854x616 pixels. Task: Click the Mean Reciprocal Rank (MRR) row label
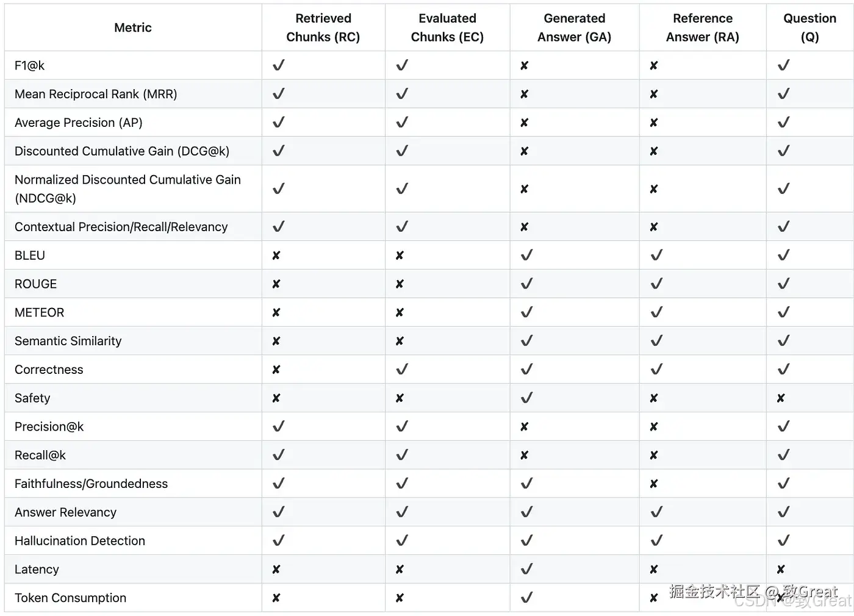pos(96,94)
